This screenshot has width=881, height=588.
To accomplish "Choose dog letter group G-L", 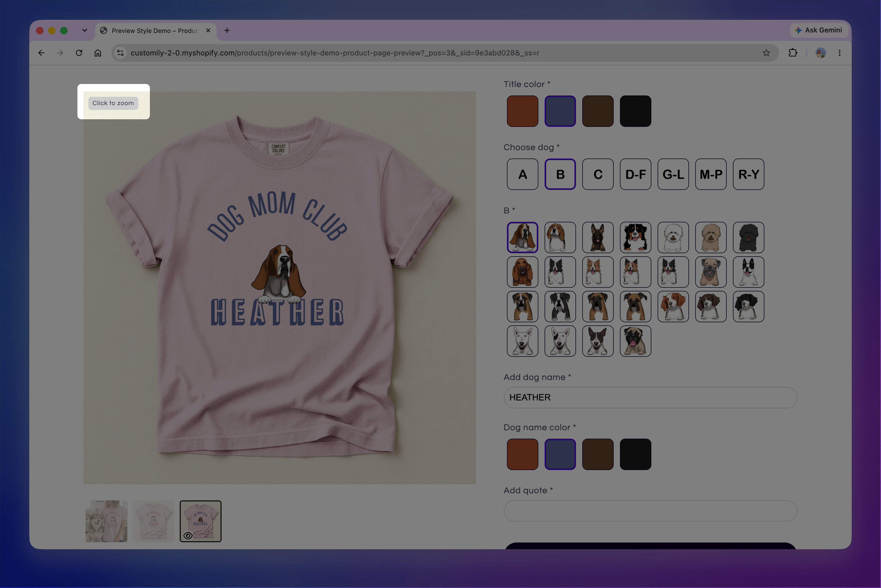I will [x=673, y=174].
